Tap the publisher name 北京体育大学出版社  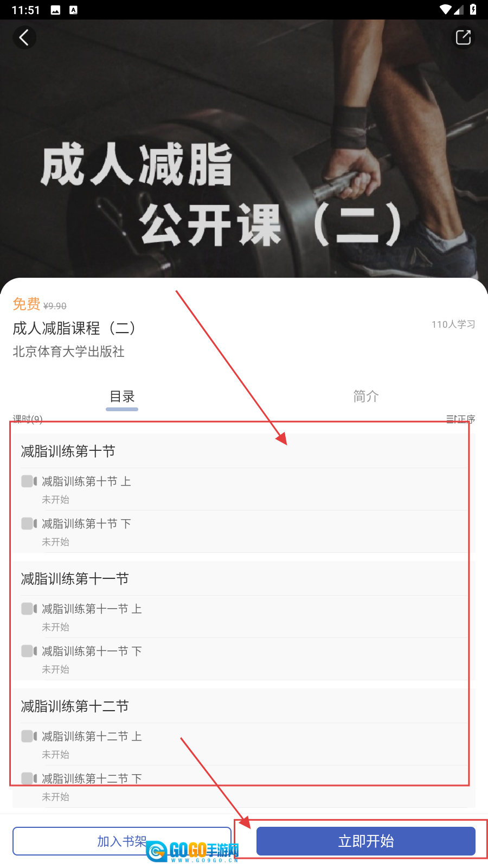coord(69,352)
